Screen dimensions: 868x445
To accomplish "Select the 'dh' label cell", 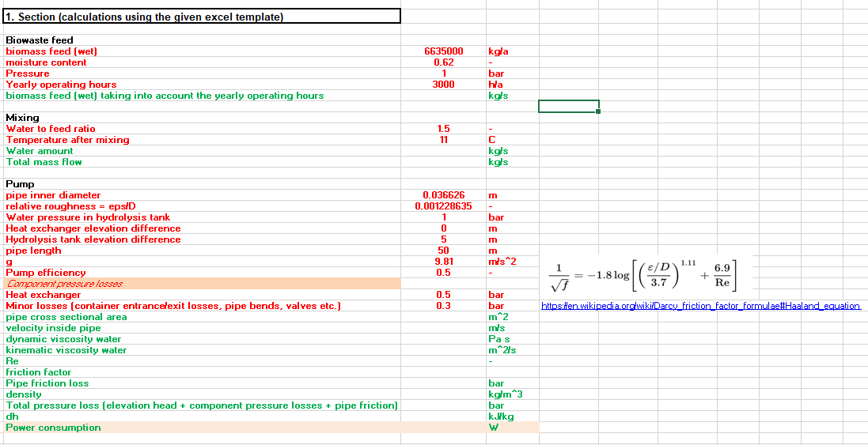I will pyautogui.click(x=202, y=417).
